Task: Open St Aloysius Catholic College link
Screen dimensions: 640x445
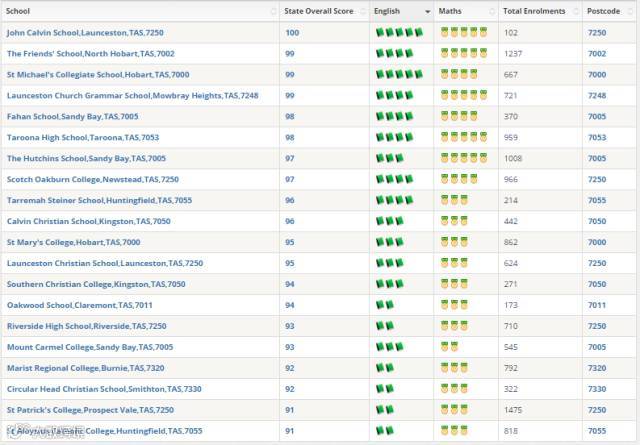Action: [104, 431]
